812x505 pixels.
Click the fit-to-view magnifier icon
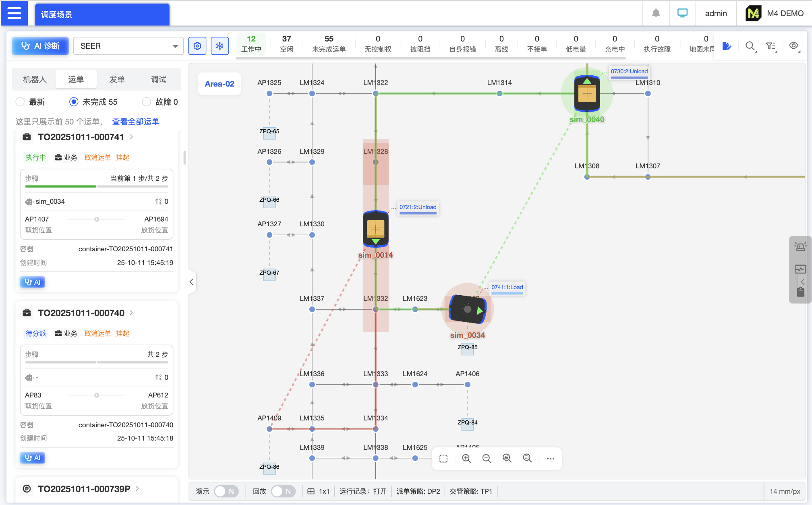(507, 458)
